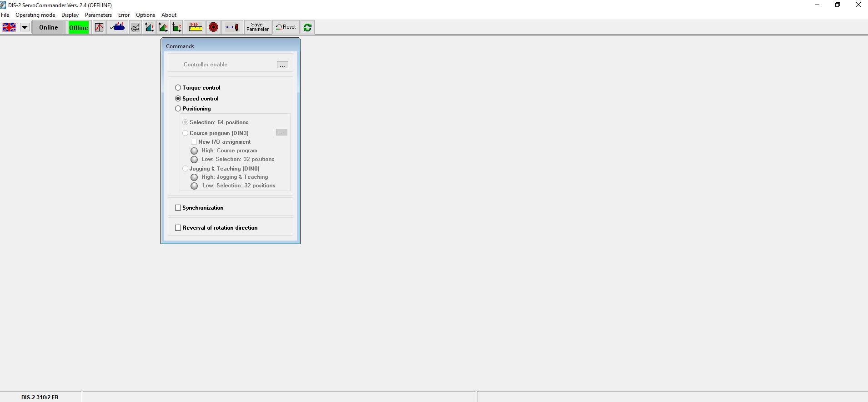This screenshot has height=402, width=868.
Task: Click the red target icon
Action: coord(213,27)
